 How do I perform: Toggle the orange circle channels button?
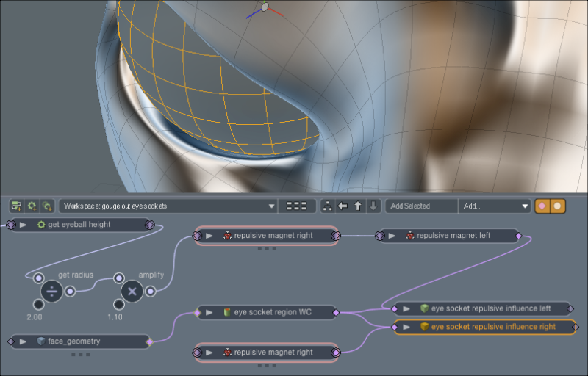tap(558, 206)
